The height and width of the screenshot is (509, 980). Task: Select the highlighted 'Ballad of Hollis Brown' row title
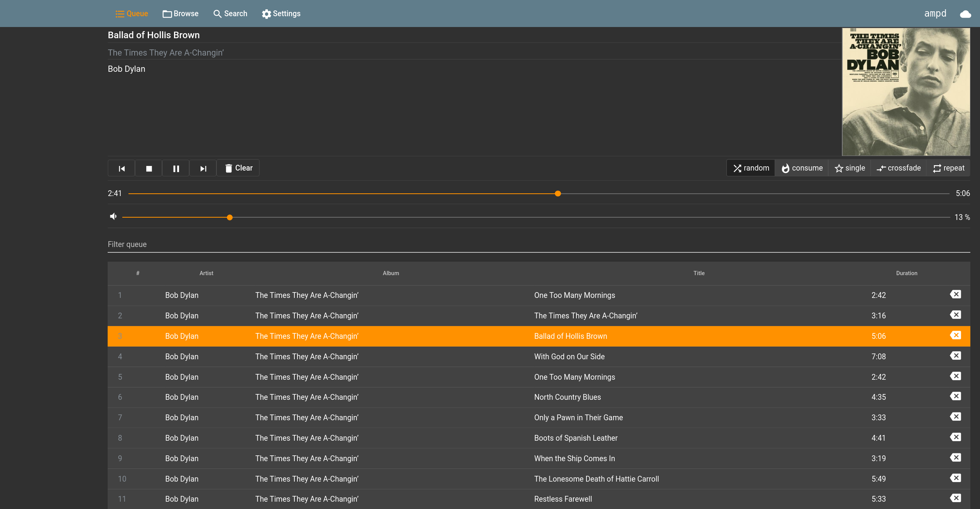click(x=571, y=336)
